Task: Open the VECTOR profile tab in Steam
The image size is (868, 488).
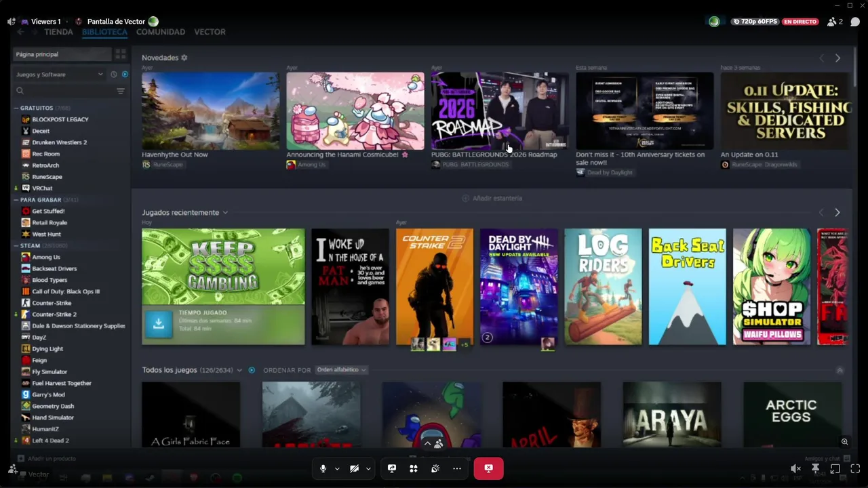Action: pyautogui.click(x=210, y=32)
